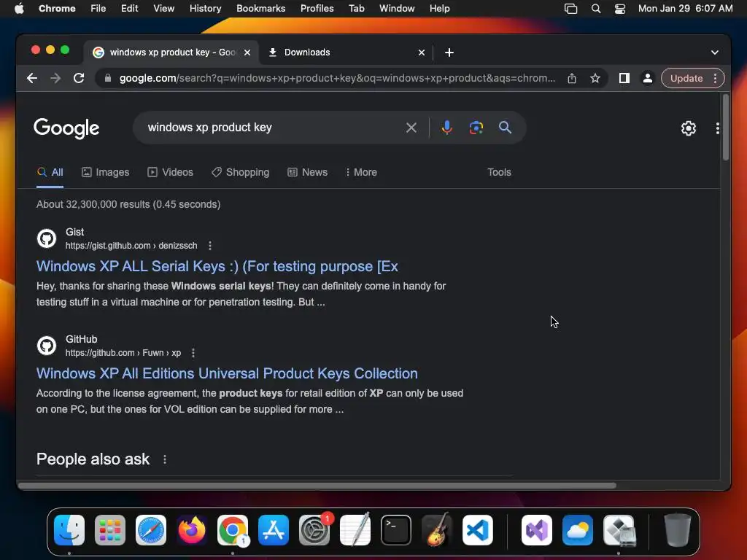Open Spotlight search in menu bar
This screenshot has width=747, height=560.
click(x=595, y=9)
